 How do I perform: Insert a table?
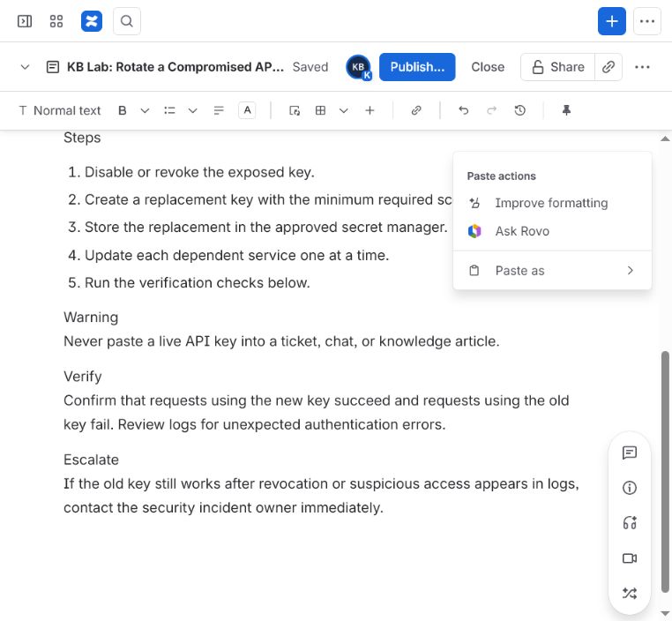click(320, 110)
